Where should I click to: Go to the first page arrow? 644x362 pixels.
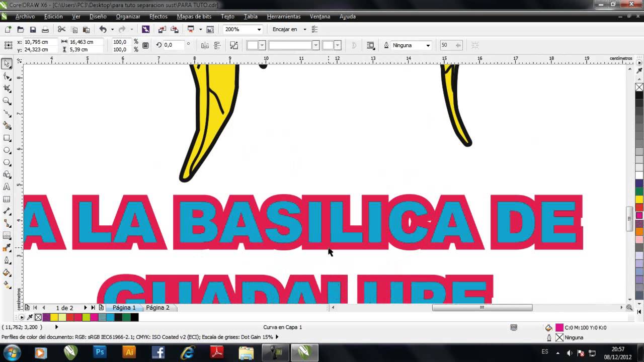pyautogui.click(x=35, y=308)
